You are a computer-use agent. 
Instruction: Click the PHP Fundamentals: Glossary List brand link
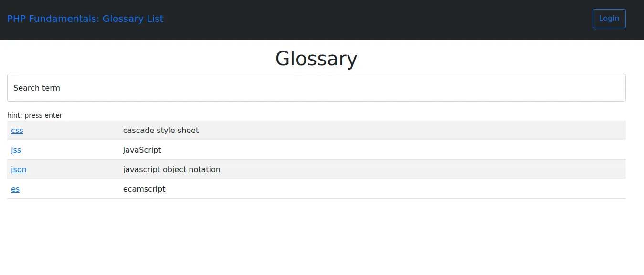coord(85,19)
